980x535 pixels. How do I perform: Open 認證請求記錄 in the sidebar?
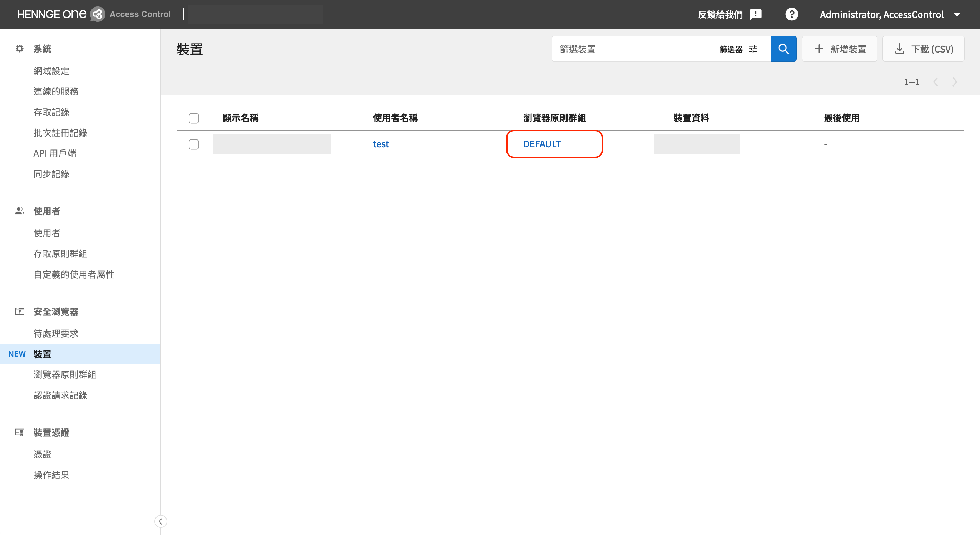pos(60,395)
